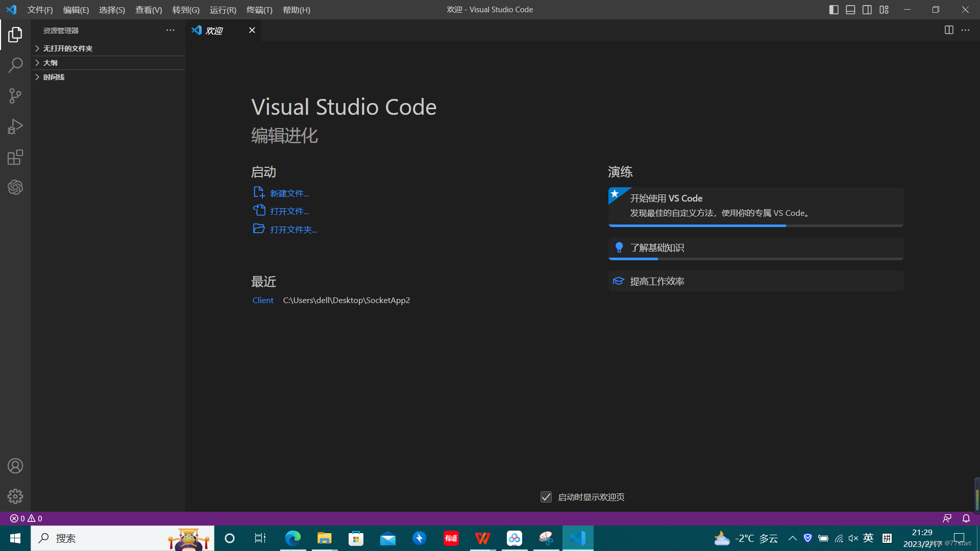This screenshot has height=551, width=980.
Task: Open the 查看(V) menu
Action: click(149, 10)
